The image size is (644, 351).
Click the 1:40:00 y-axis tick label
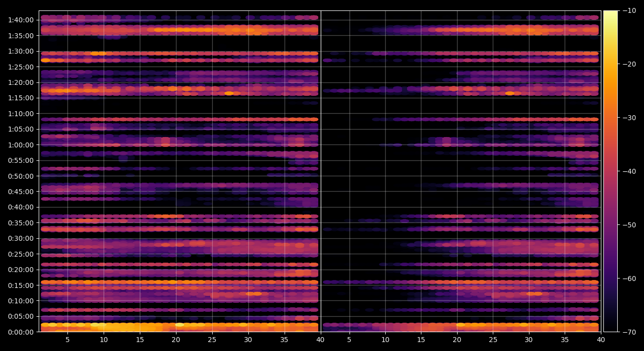(21, 20)
